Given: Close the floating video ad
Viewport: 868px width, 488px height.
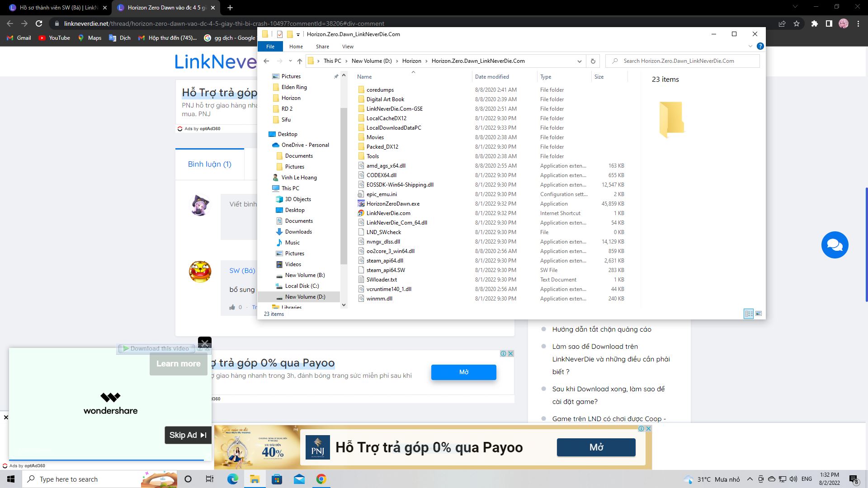Looking at the screenshot, I should click(204, 343).
